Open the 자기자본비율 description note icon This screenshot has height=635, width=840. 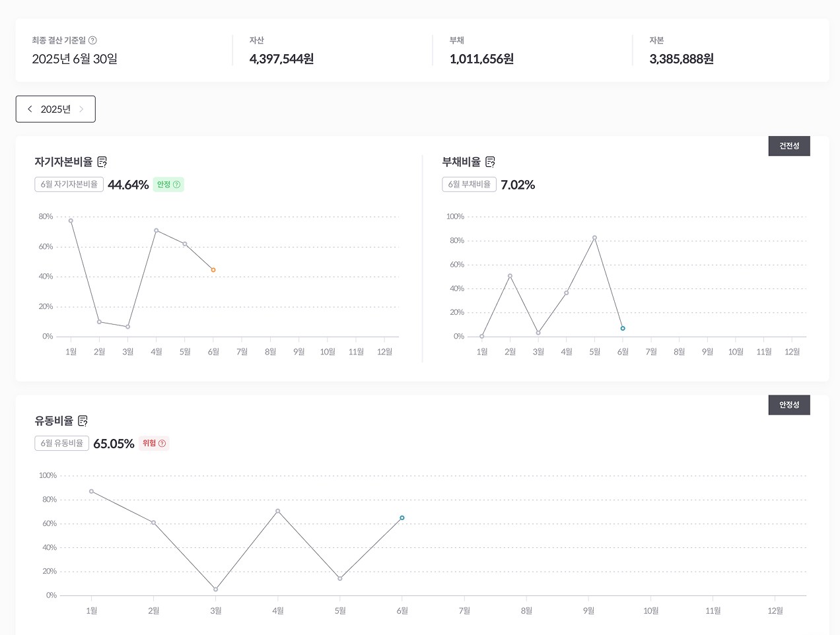[x=102, y=162]
